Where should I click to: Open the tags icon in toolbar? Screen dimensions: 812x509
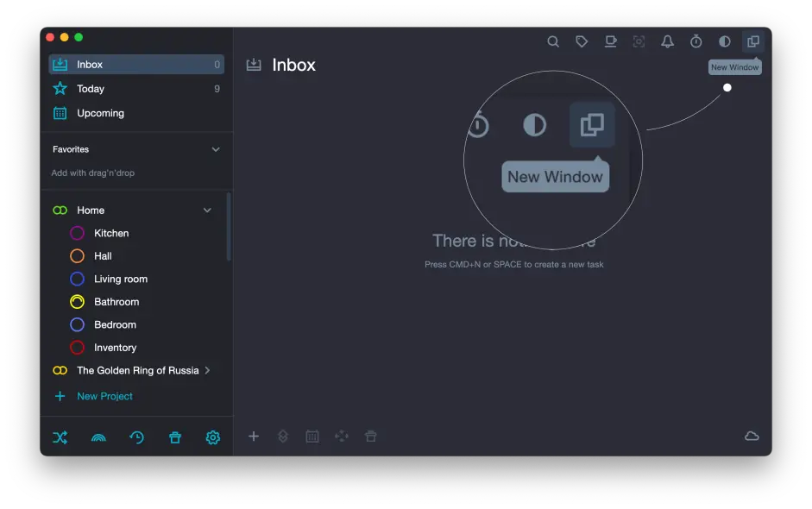(x=582, y=41)
